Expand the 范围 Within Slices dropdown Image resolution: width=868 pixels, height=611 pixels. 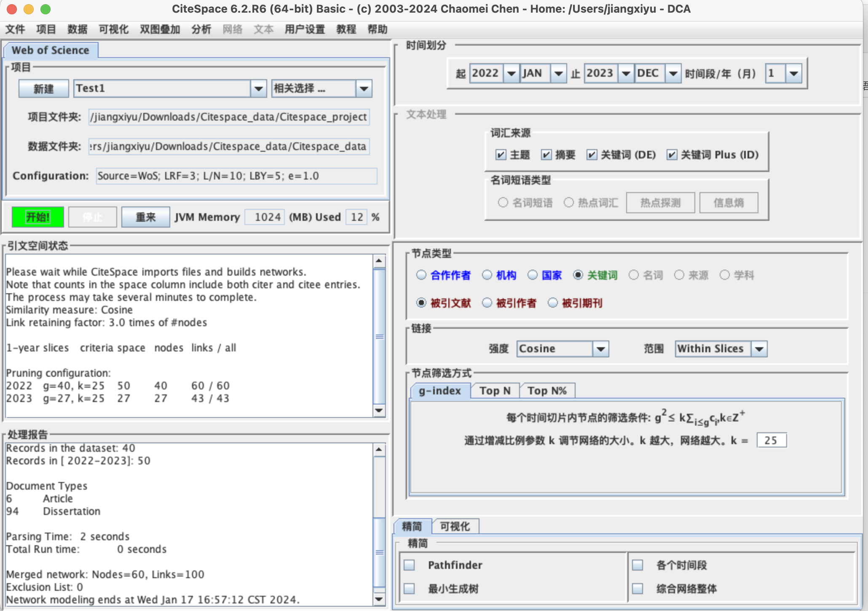point(760,348)
